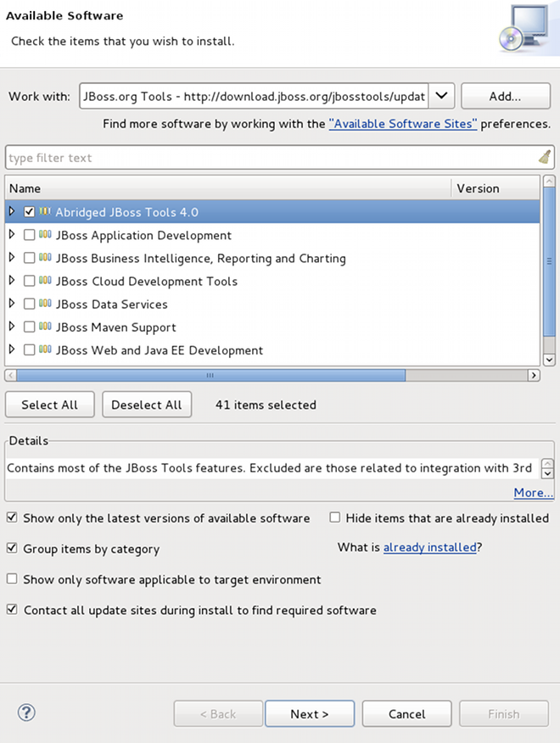Select the JBoss Data Services row text

pyautogui.click(x=111, y=304)
